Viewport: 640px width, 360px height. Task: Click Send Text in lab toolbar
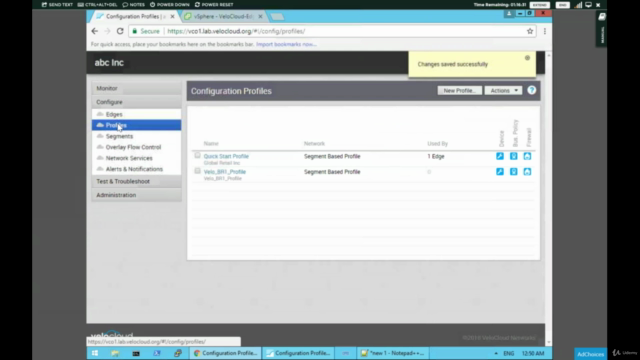click(x=57, y=4)
